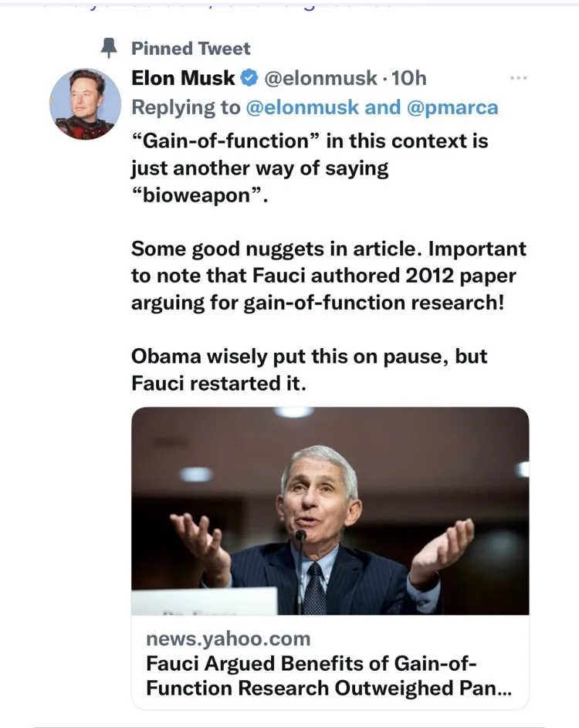
Task: Open the Elon Musk display name
Action: click(x=183, y=77)
